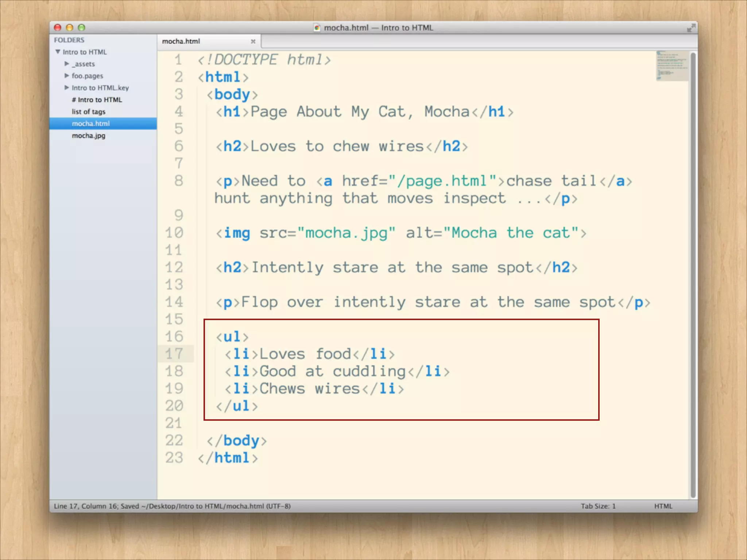Switch to the mocha.html tab
The height and width of the screenshot is (560, 747).
(x=181, y=42)
